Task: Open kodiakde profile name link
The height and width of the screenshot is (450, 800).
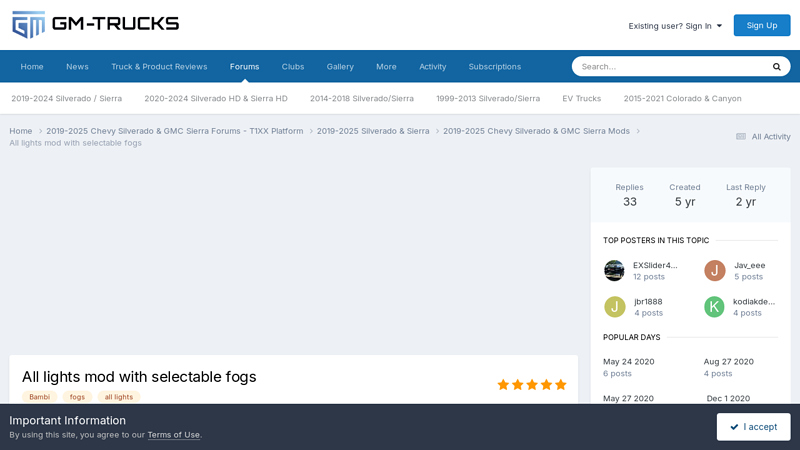Action: pyautogui.click(x=754, y=302)
